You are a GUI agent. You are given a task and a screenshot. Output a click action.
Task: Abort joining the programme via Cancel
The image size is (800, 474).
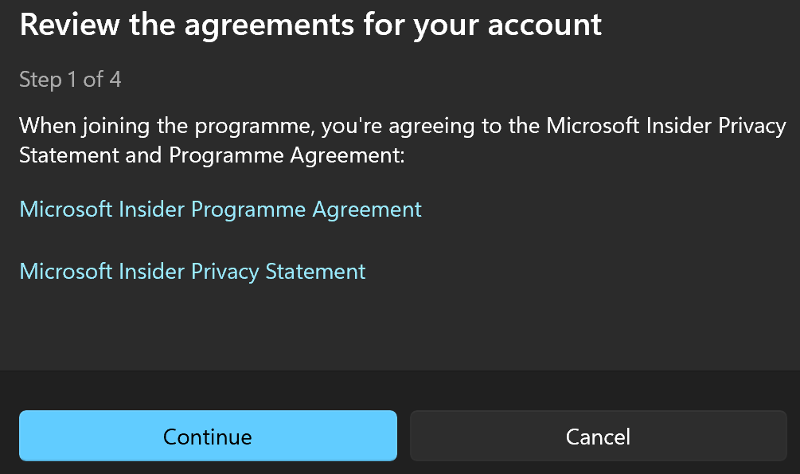click(598, 436)
